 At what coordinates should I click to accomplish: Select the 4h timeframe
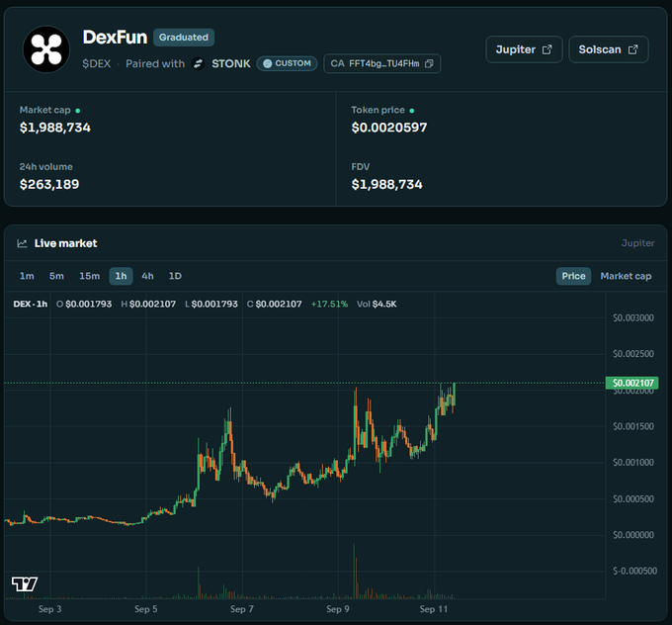[x=148, y=276]
